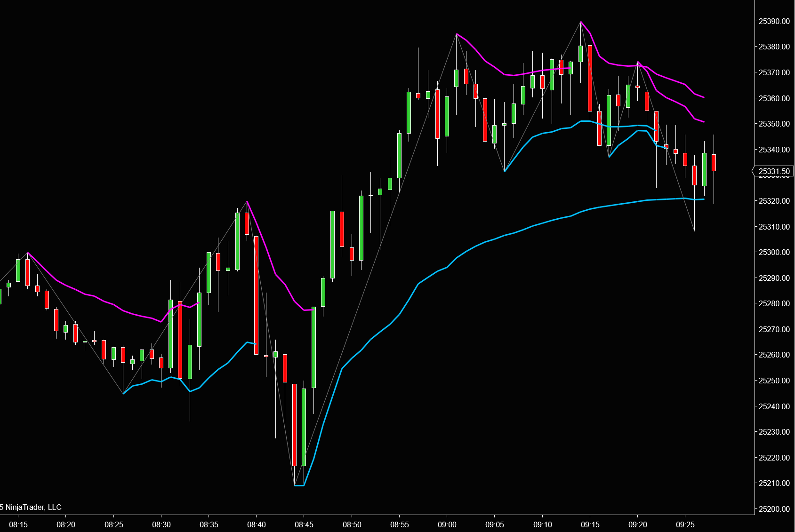
Task: Select the 25290.00 price axis label
Action: pos(774,278)
